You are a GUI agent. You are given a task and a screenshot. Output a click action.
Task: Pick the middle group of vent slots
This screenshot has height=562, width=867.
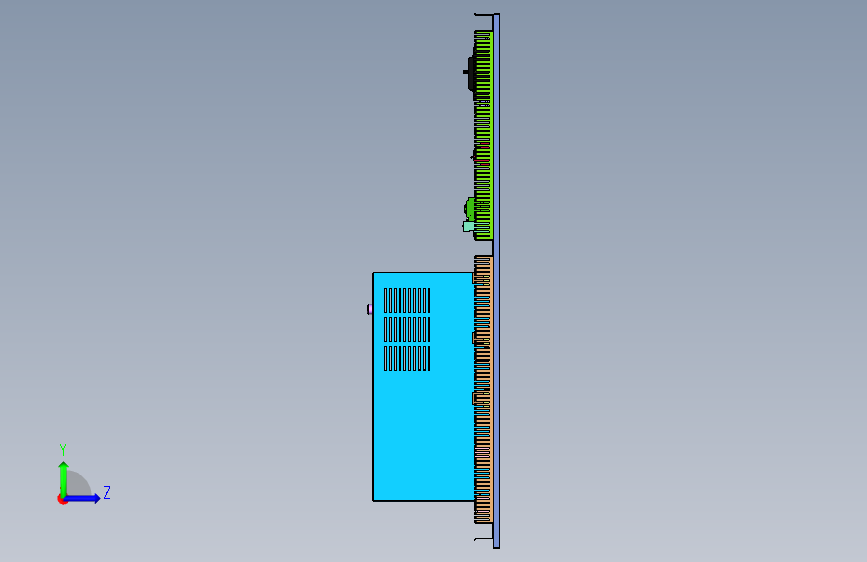(x=407, y=329)
